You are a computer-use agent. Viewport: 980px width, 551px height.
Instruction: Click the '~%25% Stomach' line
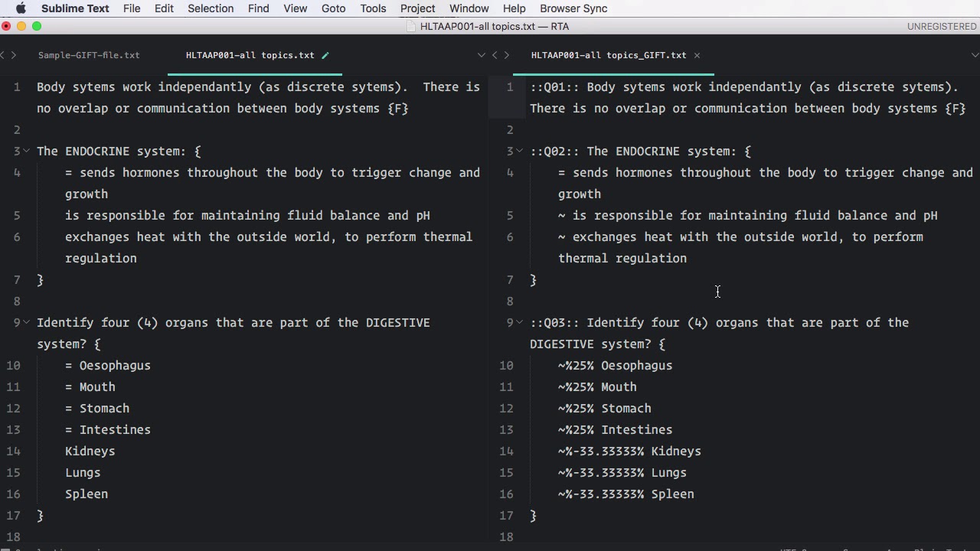[x=605, y=408]
